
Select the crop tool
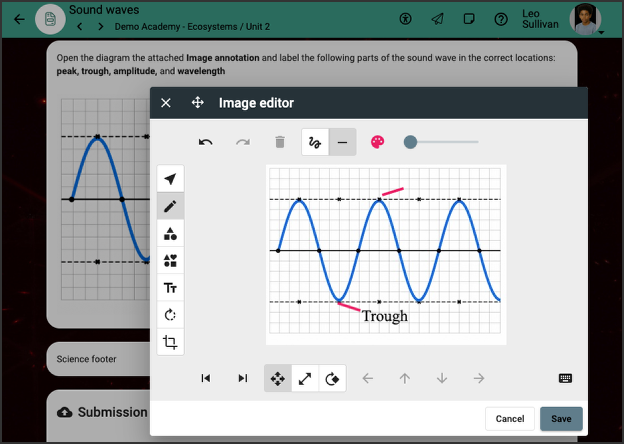point(170,342)
